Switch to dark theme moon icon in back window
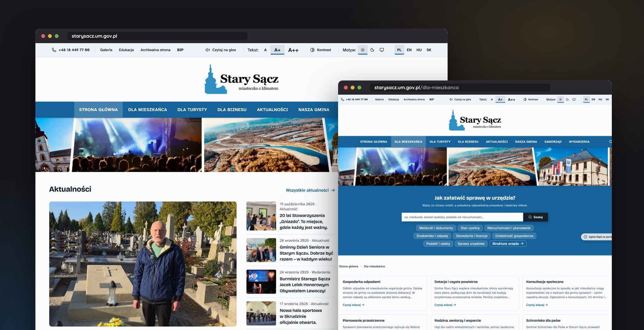The image size is (644, 330). [x=372, y=50]
